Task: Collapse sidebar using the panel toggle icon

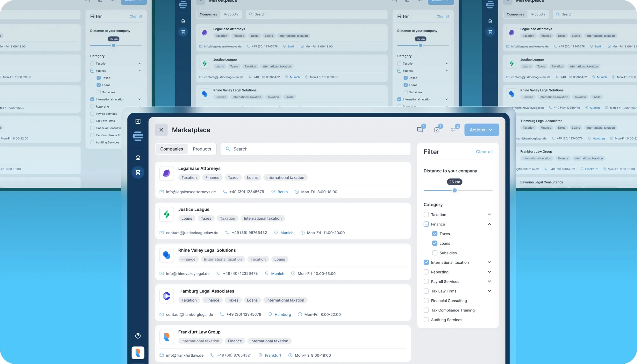Action: click(x=138, y=121)
